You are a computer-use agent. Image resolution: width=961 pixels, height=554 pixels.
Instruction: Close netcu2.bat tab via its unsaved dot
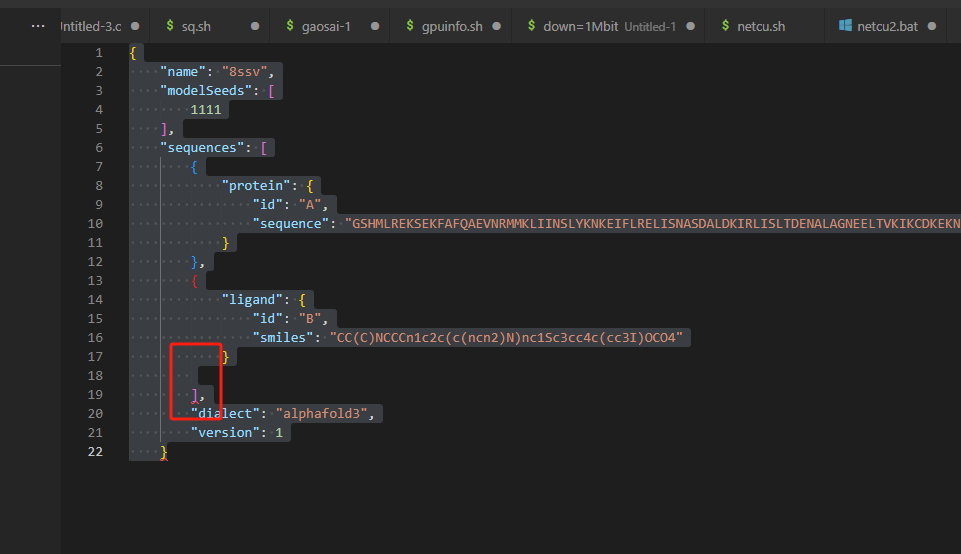click(932, 26)
